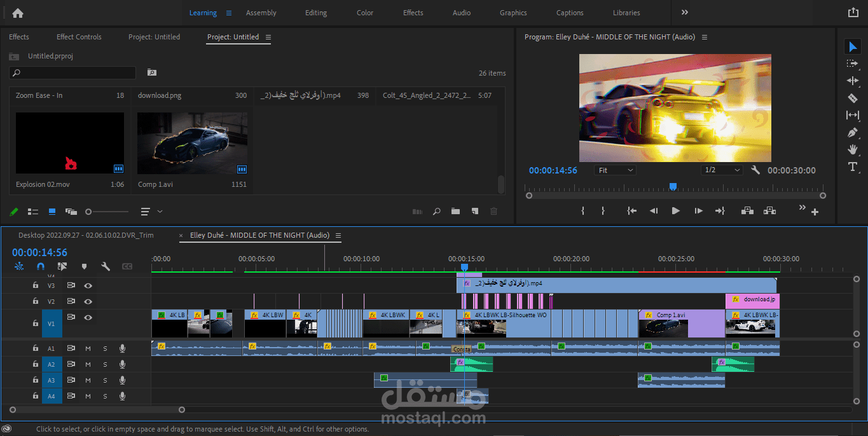Toggle Linked Selection in Timeline
868x436 pixels.
[62, 266]
